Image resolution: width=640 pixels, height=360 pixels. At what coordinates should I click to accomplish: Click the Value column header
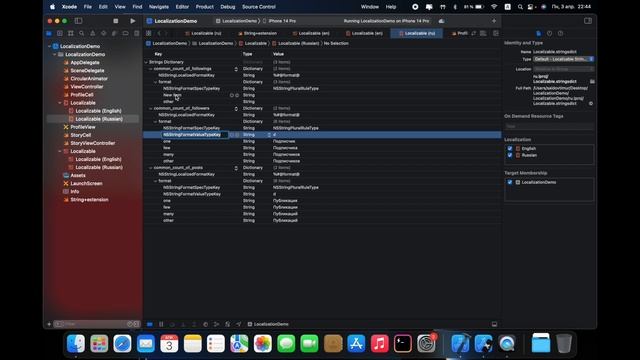point(278,54)
